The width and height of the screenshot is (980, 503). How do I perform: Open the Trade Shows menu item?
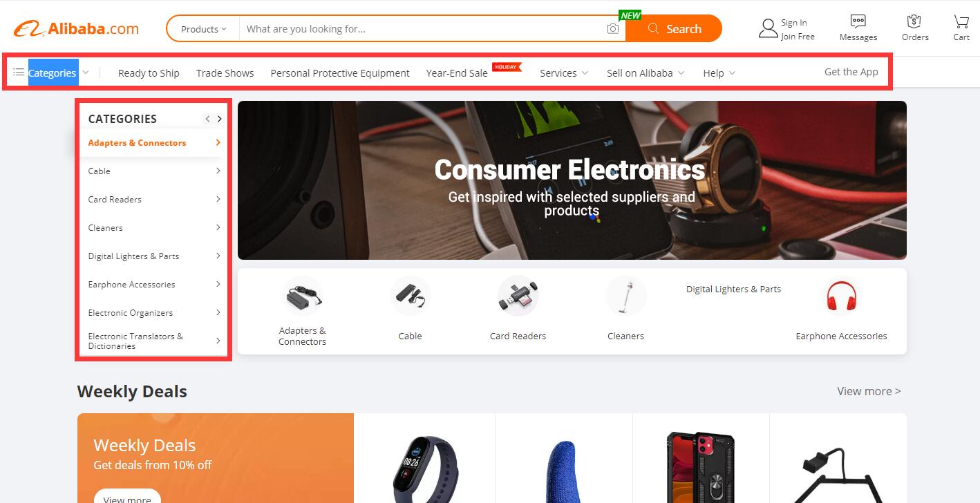(x=225, y=73)
